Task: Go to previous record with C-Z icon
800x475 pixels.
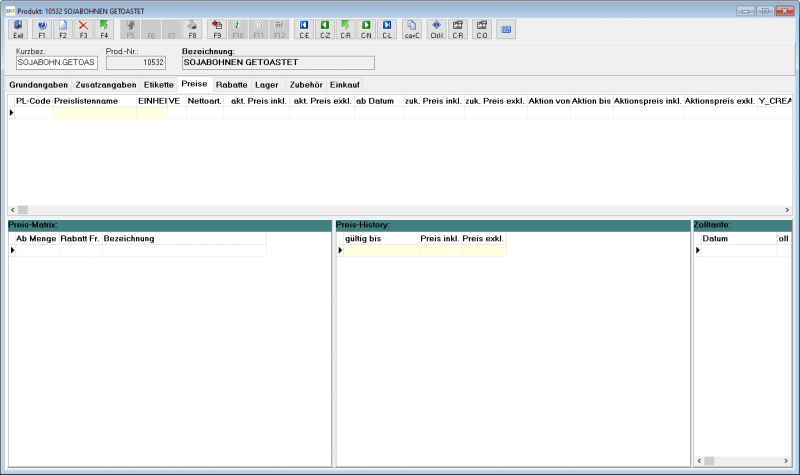Action: click(x=325, y=29)
